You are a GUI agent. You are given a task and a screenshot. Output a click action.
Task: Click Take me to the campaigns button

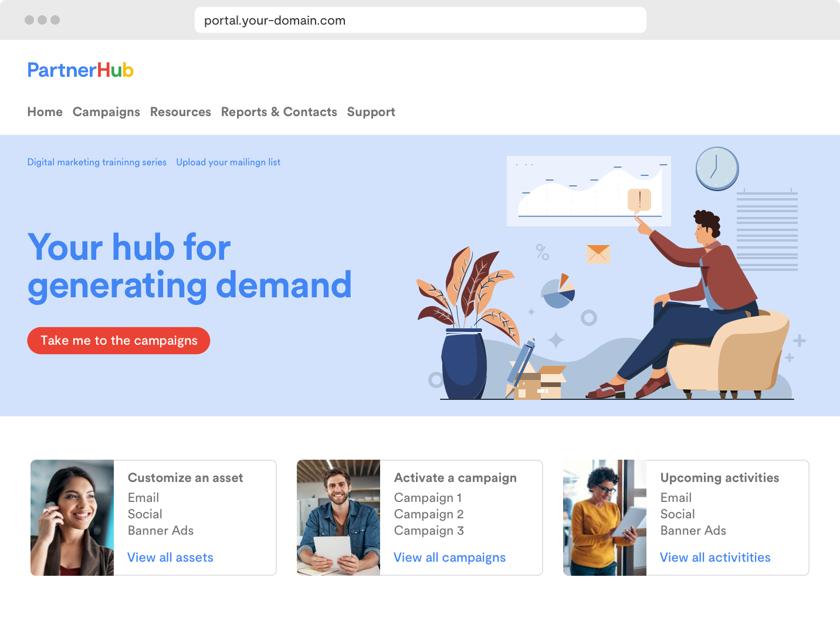click(118, 341)
